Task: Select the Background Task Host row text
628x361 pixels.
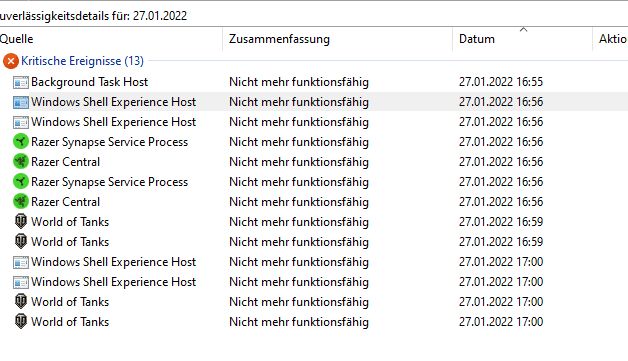Action: click(90, 82)
